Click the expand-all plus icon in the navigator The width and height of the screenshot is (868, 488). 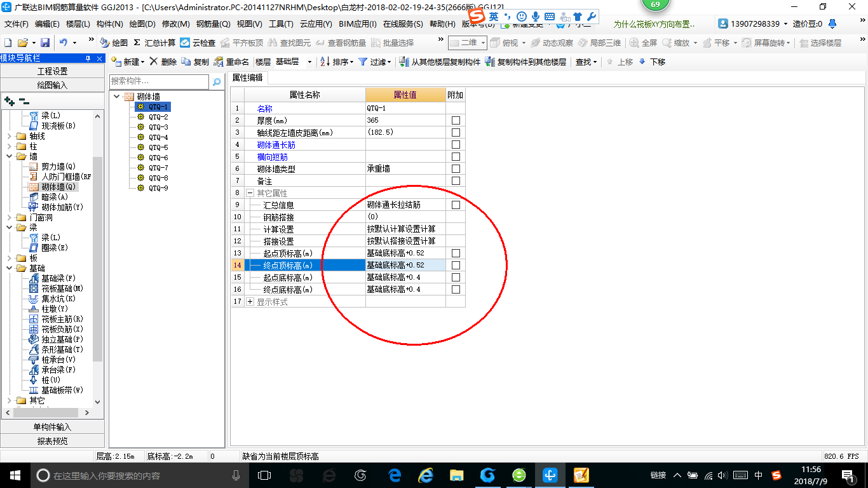click(x=9, y=100)
